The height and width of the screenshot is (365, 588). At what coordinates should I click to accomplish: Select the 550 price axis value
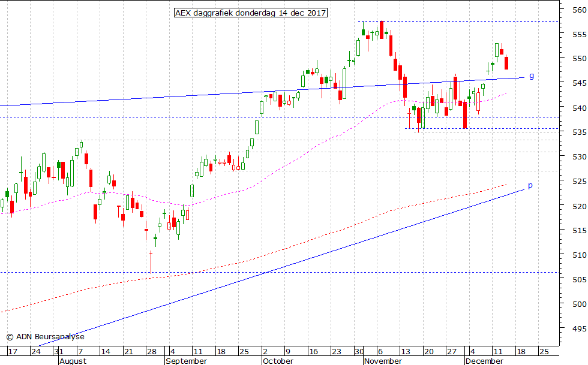point(580,59)
